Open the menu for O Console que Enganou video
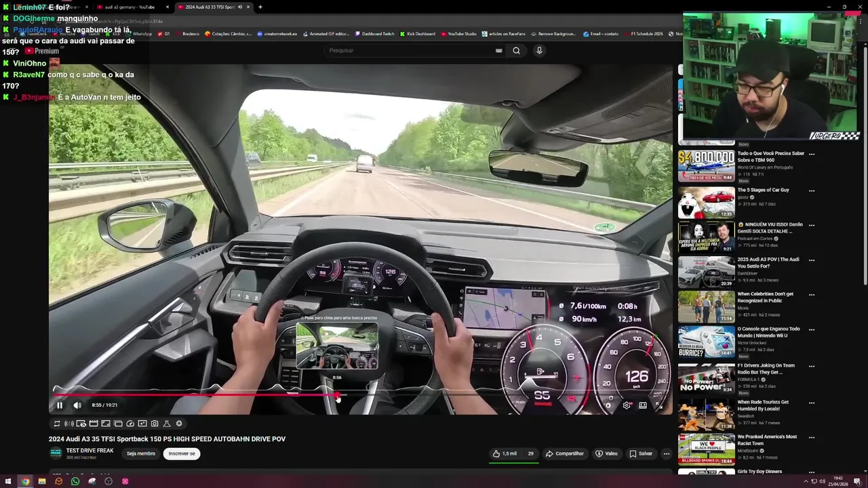This screenshot has height=488, width=868. [812, 329]
